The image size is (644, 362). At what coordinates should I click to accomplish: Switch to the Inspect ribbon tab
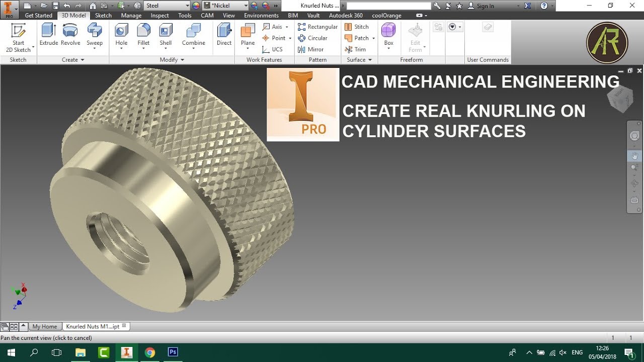pyautogui.click(x=160, y=16)
